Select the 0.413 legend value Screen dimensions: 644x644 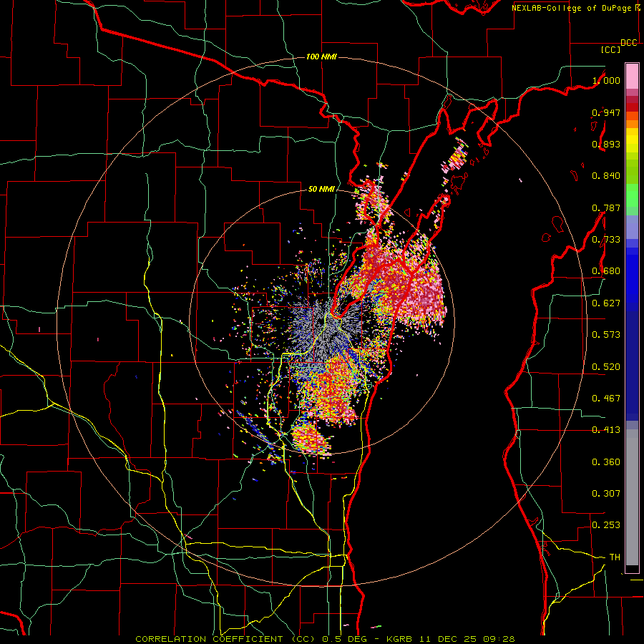click(606, 430)
